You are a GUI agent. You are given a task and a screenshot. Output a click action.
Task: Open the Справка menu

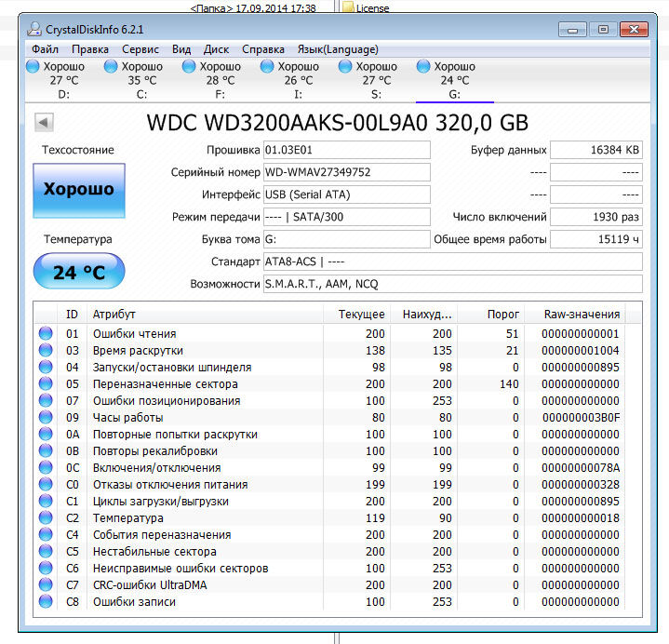pos(263,49)
